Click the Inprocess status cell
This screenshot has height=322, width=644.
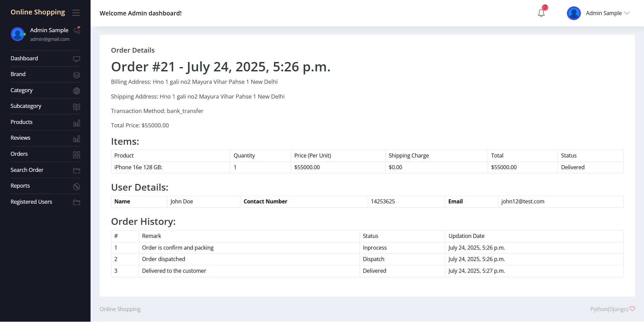point(402,248)
